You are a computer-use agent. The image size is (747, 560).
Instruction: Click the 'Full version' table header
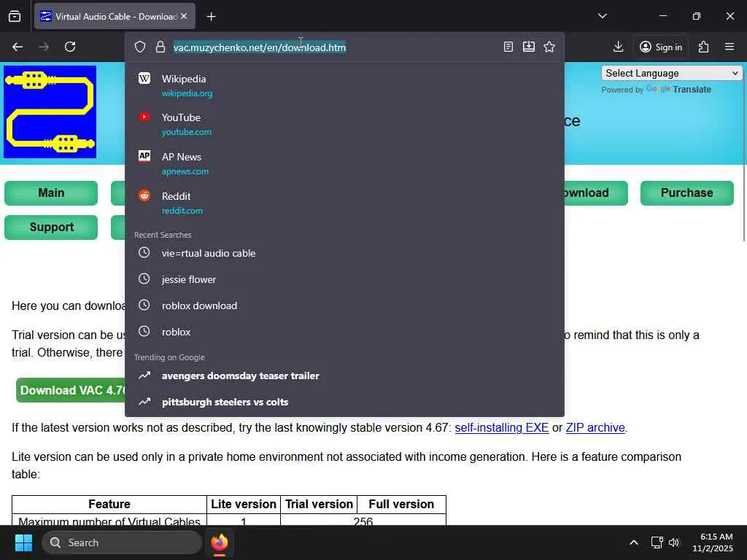click(401, 504)
